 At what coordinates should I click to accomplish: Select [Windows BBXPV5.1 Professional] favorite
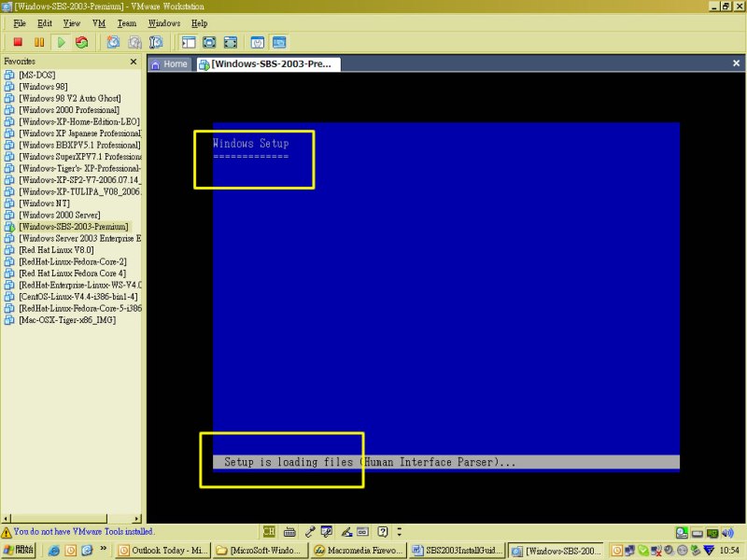pyautogui.click(x=79, y=146)
